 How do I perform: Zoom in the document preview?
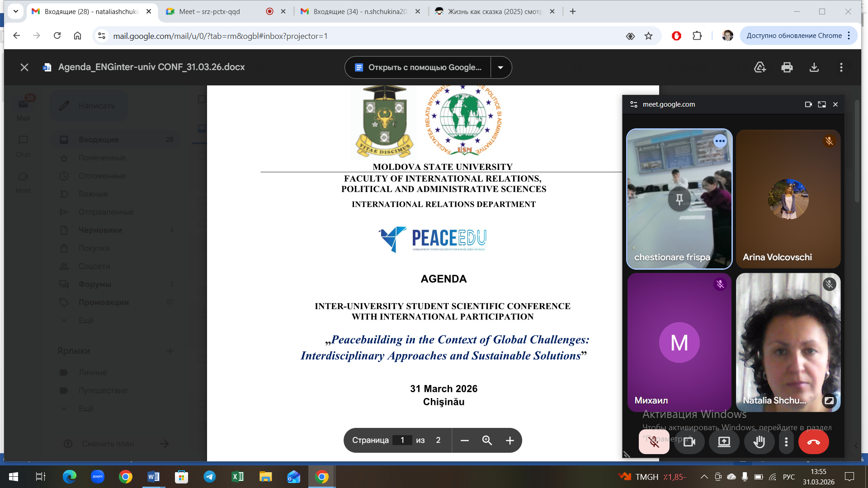tap(509, 441)
